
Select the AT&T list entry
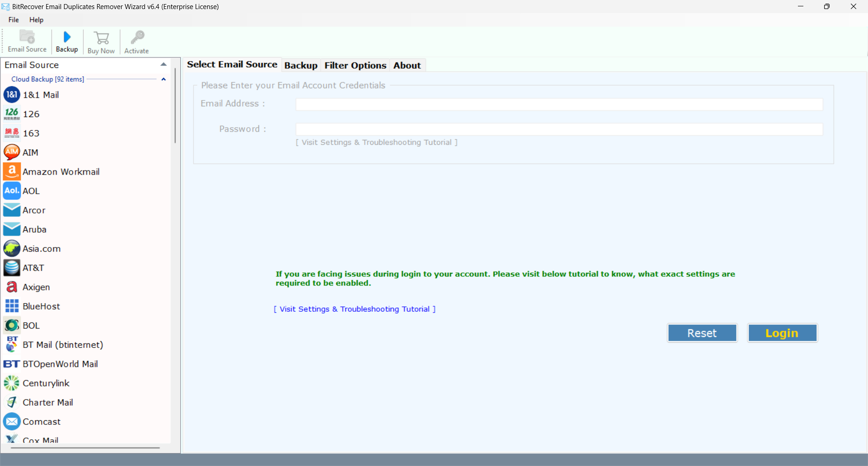pos(33,268)
